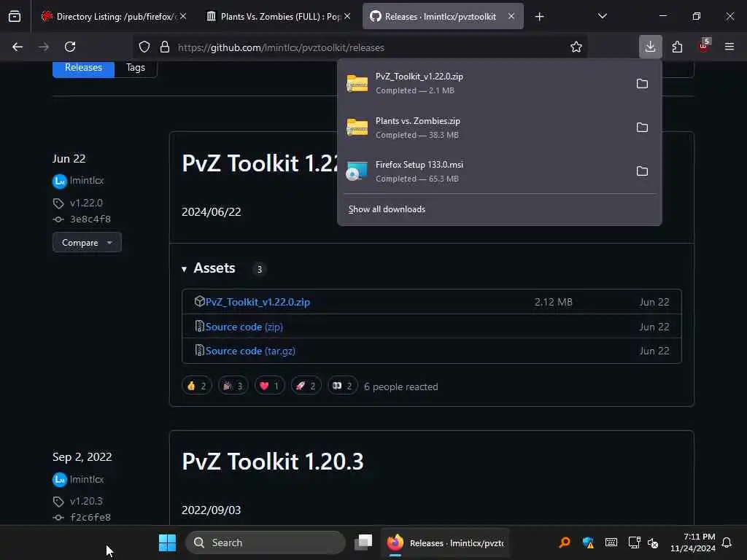Show PvZ_Toolkit_v1.22.0.zip in folder
747x560 pixels.
coord(642,84)
